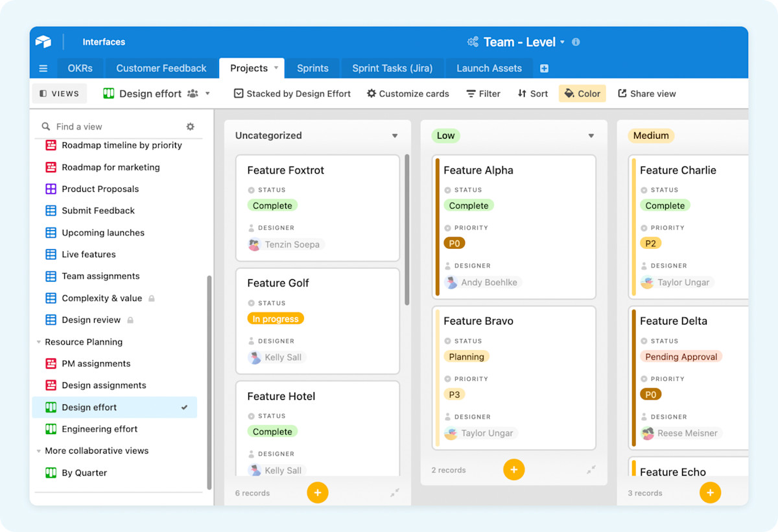The image size is (778, 532).
Task: Click the Customize cards gear icon
Action: click(372, 93)
